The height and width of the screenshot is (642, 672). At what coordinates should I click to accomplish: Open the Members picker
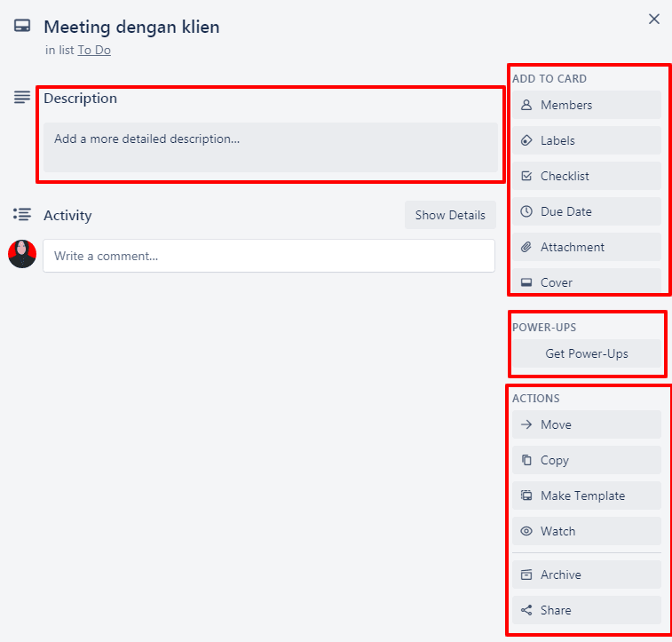[586, 105]
